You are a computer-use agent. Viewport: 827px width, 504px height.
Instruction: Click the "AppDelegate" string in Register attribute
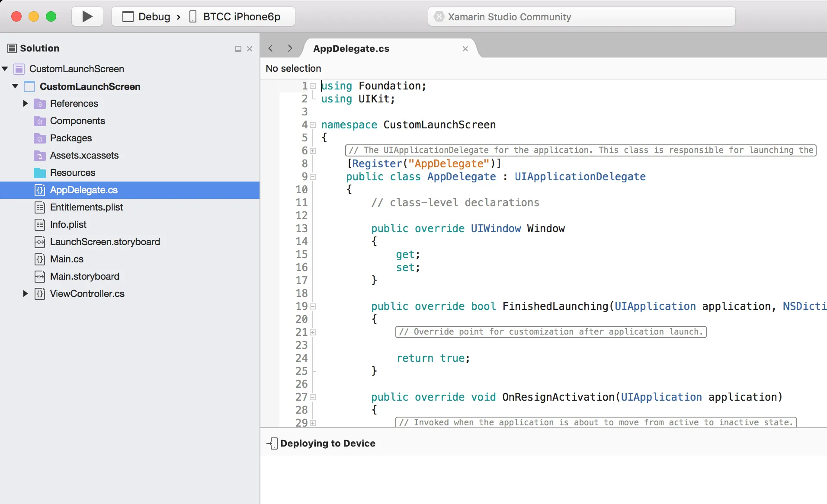(449, 164)
